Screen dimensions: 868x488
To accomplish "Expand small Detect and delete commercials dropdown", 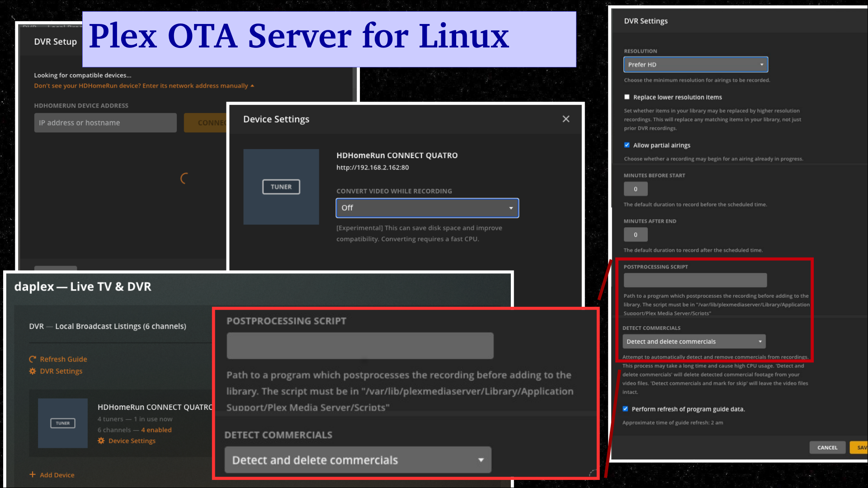I will pos(694,342).
